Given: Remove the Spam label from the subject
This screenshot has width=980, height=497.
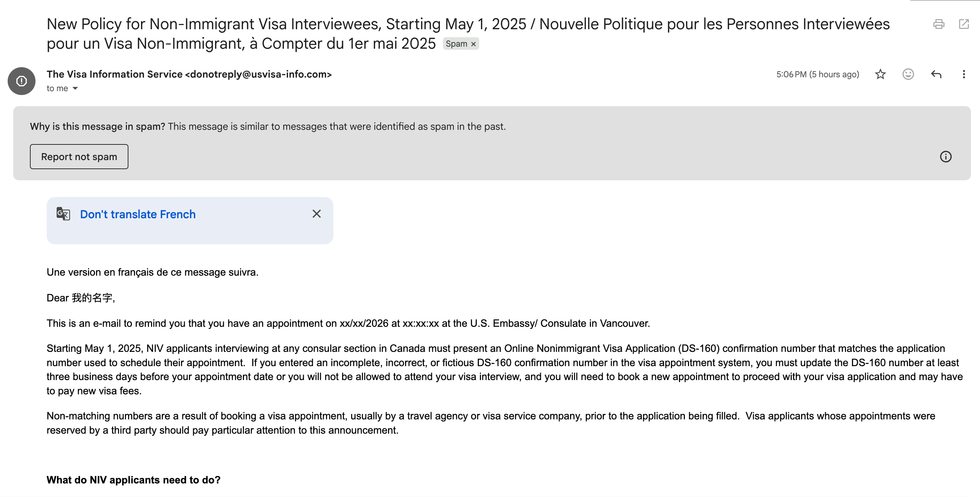Looking at the screenshot, I should click(474, 44).
